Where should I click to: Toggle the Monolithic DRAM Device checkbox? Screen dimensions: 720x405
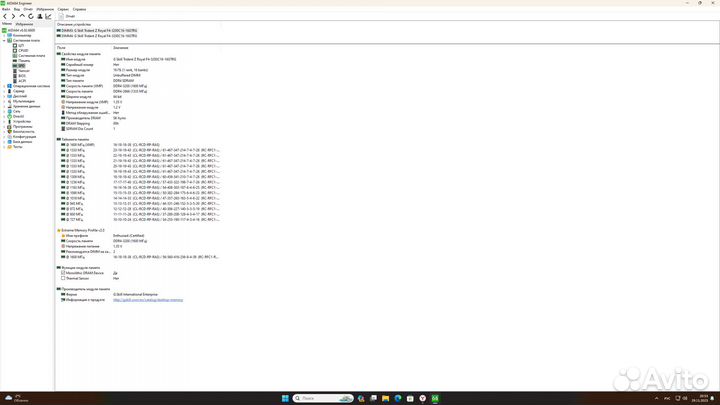tap(63, 273)
